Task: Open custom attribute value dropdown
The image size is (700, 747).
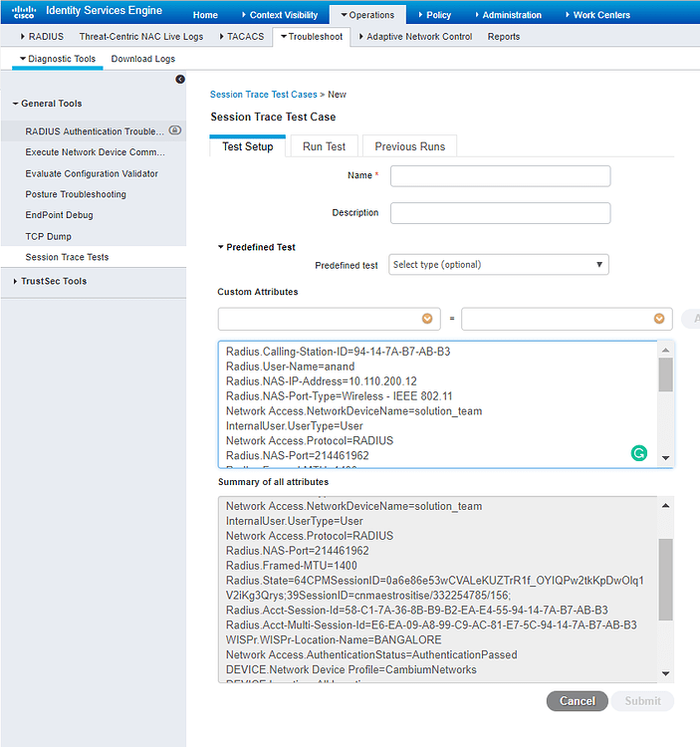Action: pyautogui.click(x=659, y=319)
